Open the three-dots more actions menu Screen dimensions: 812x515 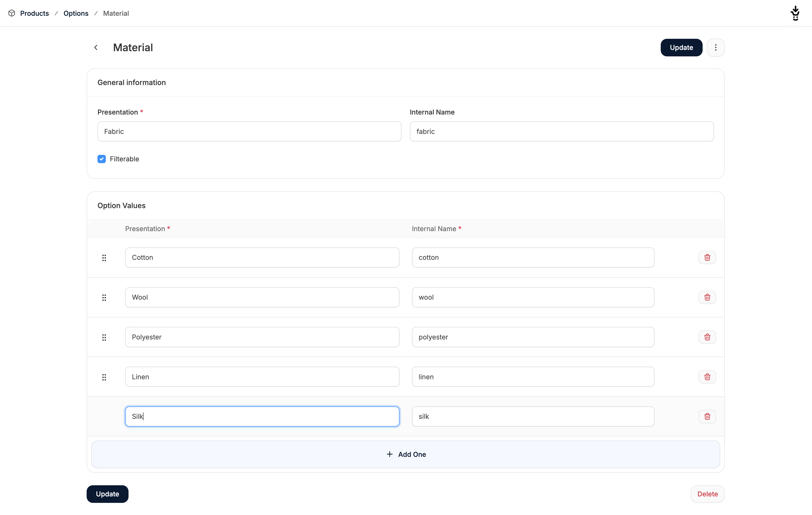coord(716,48)
